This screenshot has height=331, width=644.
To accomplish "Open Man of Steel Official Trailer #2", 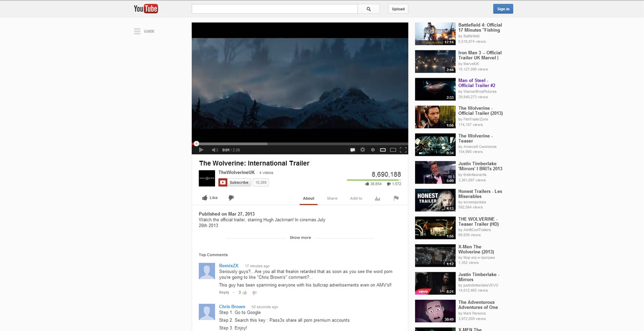I will tap(477, 83).
